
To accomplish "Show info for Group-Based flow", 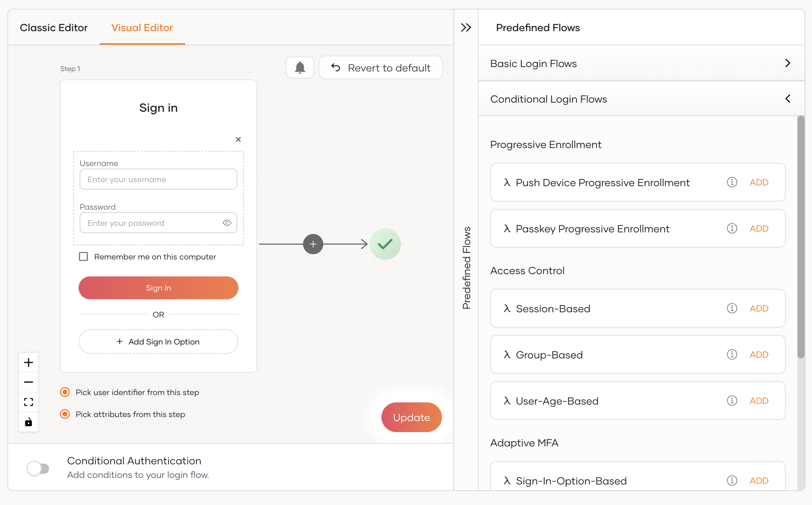I will 732,354.
